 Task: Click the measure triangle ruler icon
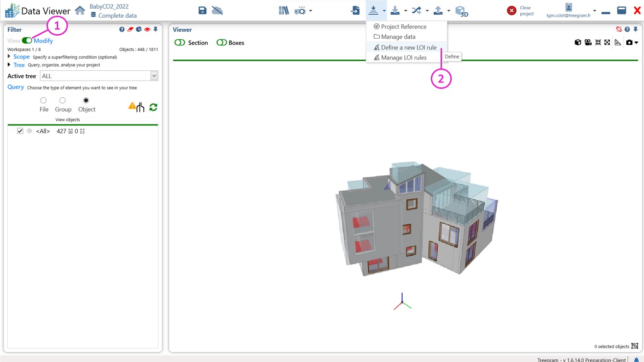[x=618, y=43]
